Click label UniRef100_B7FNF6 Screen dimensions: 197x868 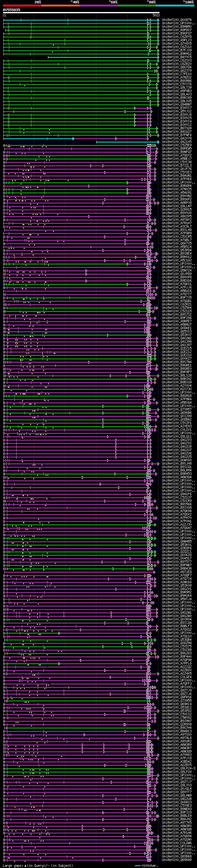coord(177,135)
